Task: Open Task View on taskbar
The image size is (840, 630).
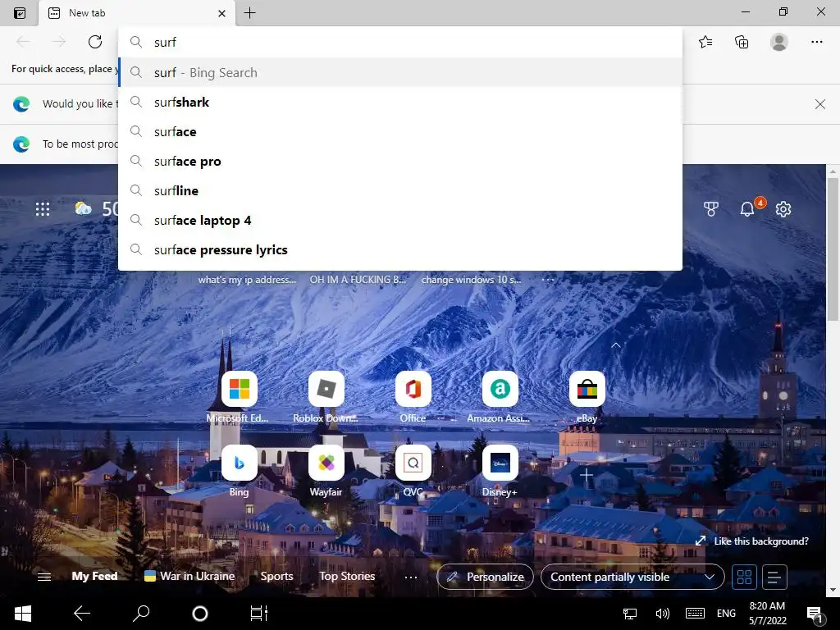Action: (258, 614)
